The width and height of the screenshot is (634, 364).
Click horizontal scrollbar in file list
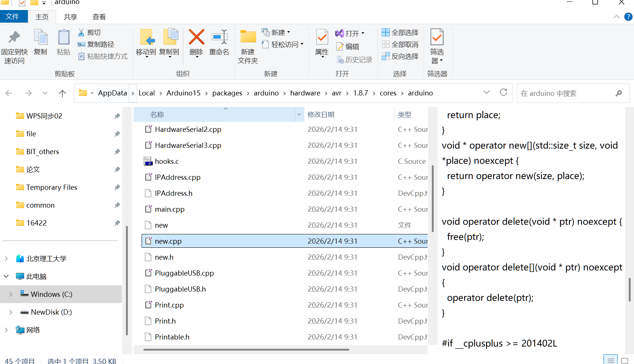click(246, 350)
